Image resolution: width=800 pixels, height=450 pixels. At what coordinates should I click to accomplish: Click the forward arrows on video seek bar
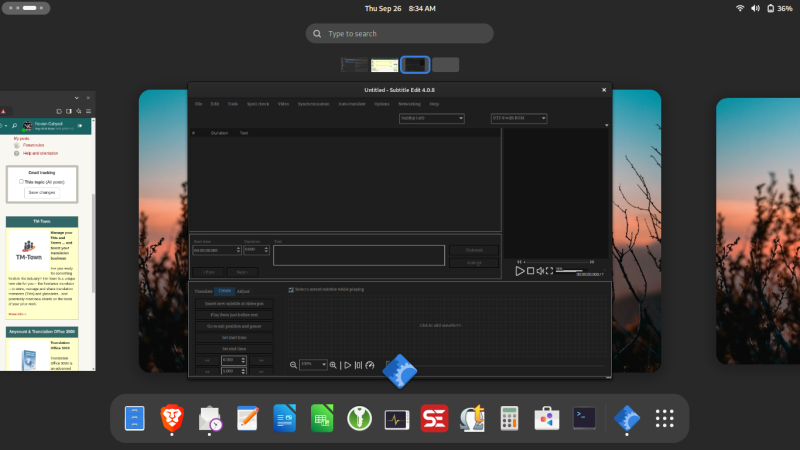coord(592,262)
